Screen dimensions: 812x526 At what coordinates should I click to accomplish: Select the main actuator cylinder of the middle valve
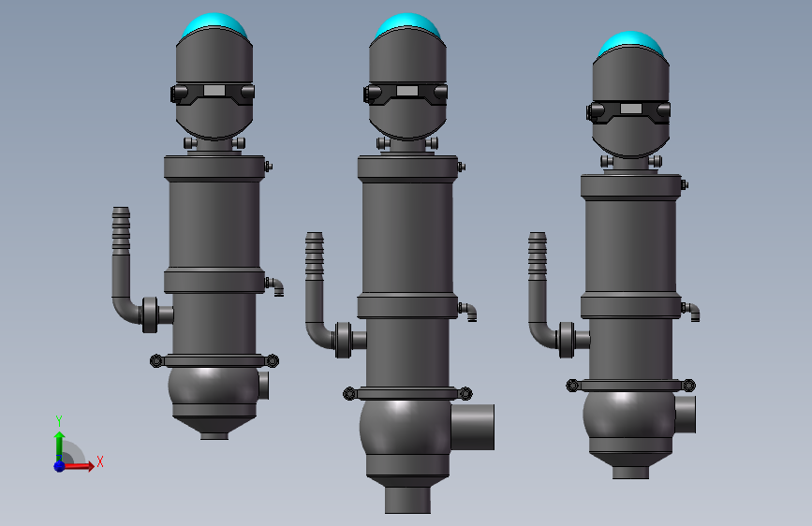[x=407, y=237]
